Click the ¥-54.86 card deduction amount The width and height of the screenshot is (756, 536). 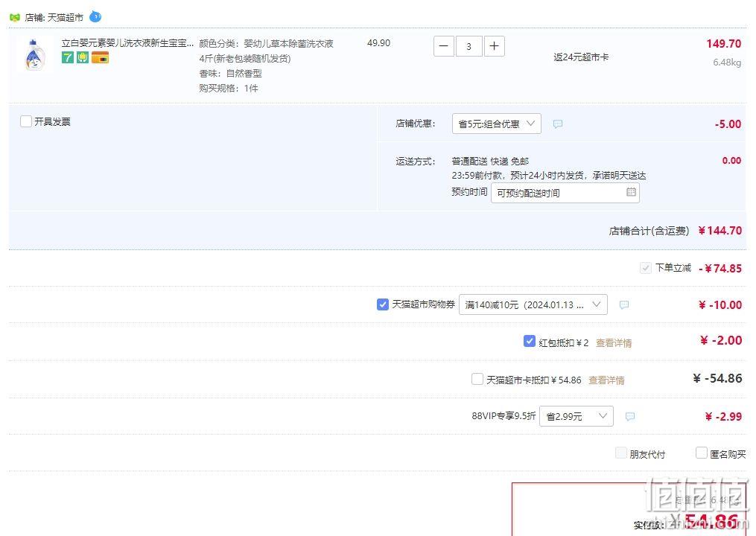click(717, 378)
